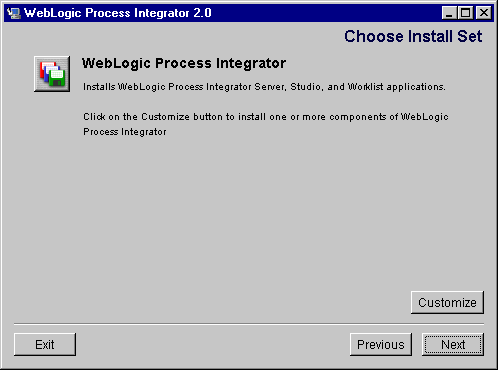
Task: Maximize the WebLogic installer window
Action: (x=465, y=13)
